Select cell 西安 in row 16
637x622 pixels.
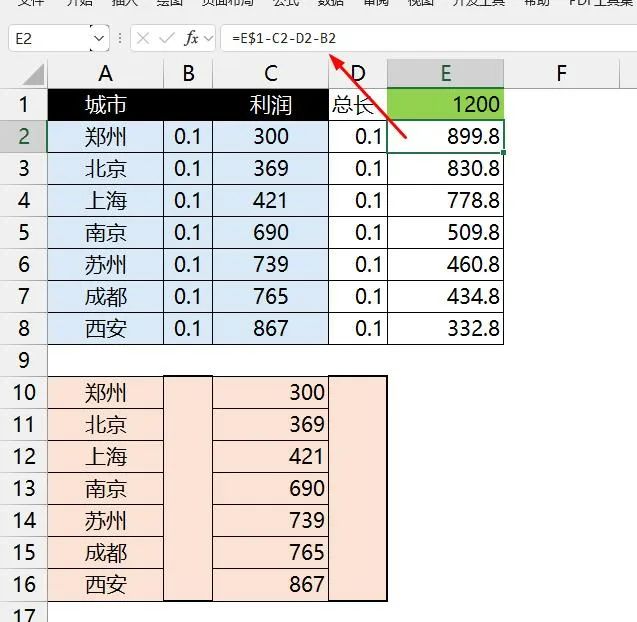click(106, 585)
